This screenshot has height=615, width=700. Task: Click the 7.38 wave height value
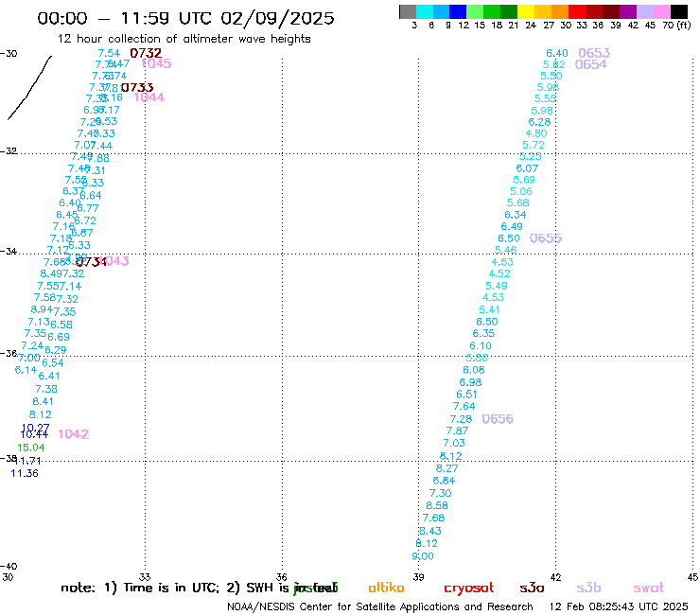[x=46, y=389]
